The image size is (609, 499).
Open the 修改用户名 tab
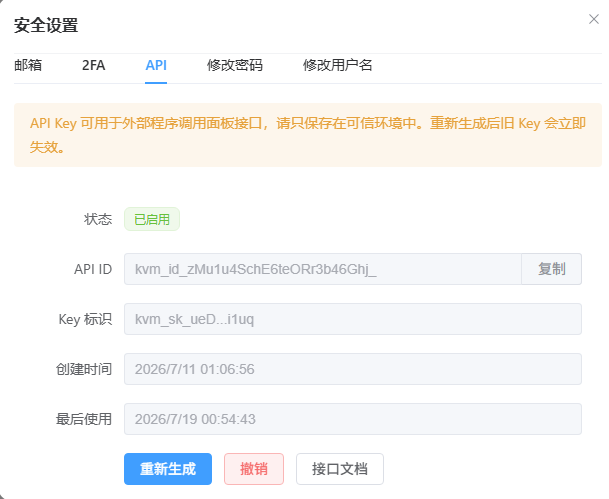338,65
